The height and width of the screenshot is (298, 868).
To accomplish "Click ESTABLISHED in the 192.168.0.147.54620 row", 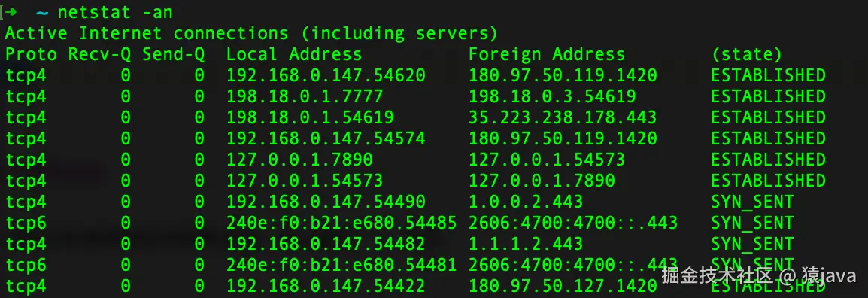I will pyautogui.click(x=769, y=75).
